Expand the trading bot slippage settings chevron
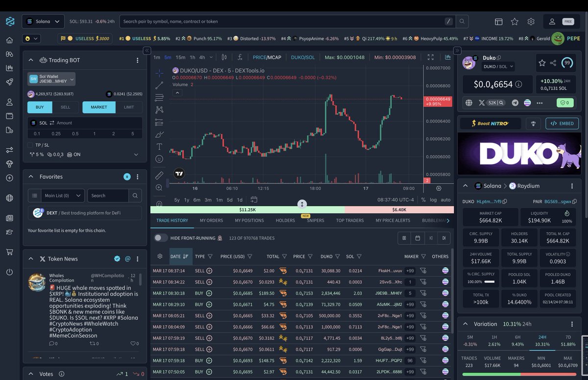Screen dimensions: 588x380 pyautogui.click(x=136, y=154)
